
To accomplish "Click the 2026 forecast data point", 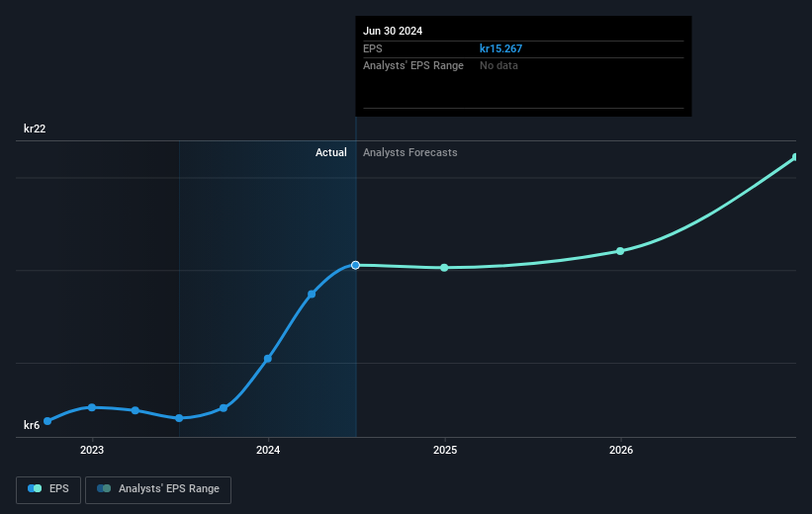I will click(620, 251).
